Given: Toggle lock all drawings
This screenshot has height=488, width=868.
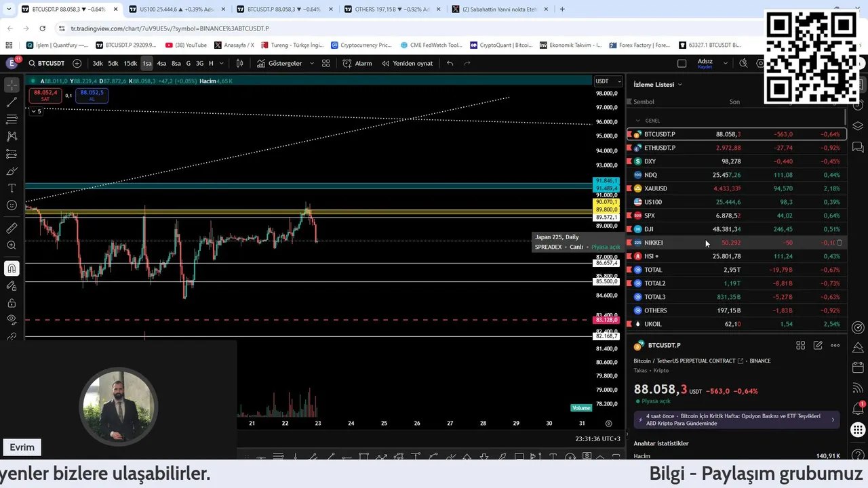Looking at the screenshot, I should (12, 303).
